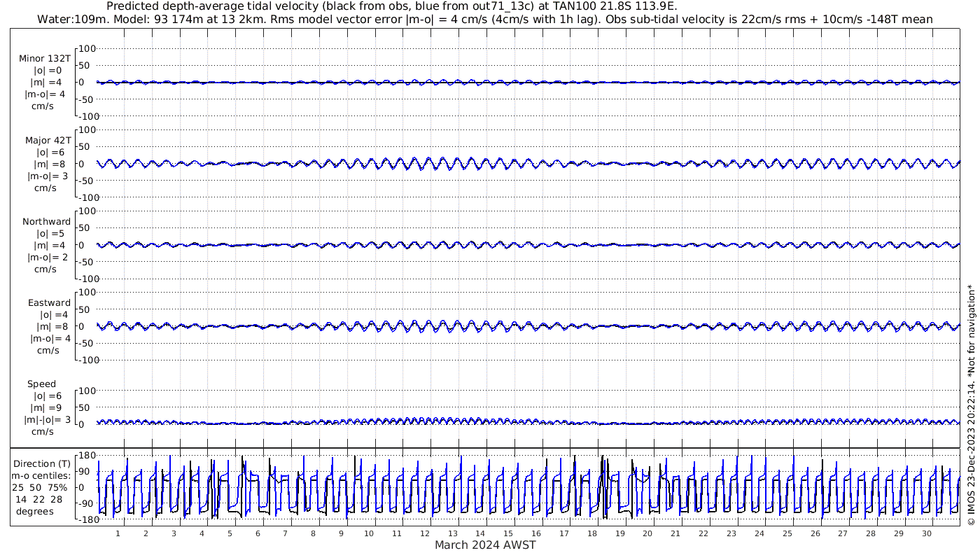Click the 'degrees' unit label
The image size is (980, 560).
(35, 511)
